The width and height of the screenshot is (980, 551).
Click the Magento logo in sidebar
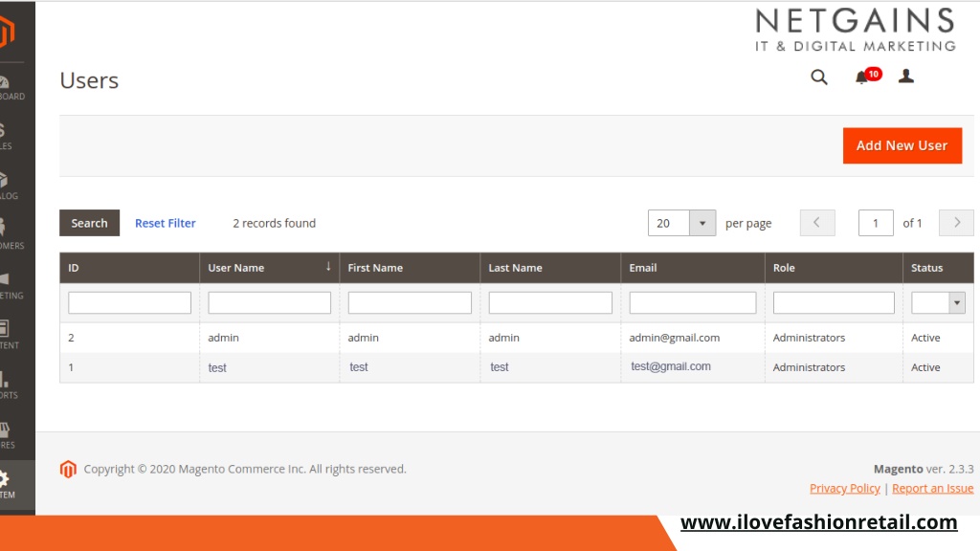tap(7, 32)
